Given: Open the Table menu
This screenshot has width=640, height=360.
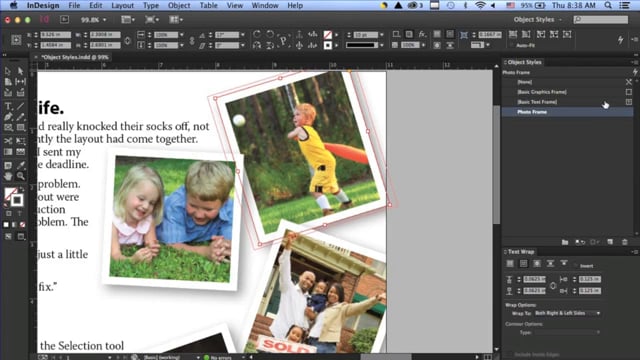Looking at the screenshot, I should 208,5.
